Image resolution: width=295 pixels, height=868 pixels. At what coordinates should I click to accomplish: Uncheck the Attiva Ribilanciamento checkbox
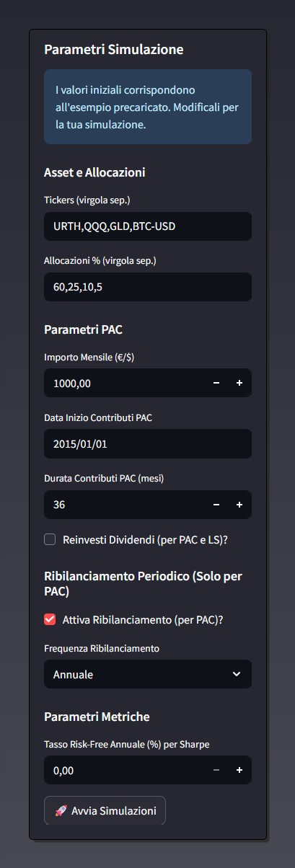click(50, 619)
